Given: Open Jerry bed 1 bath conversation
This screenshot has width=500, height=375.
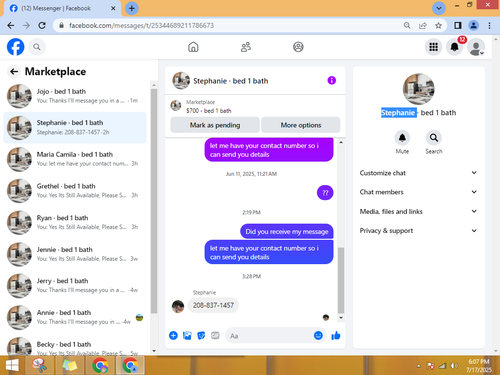Looking at the screenshot, I should 75,286.
